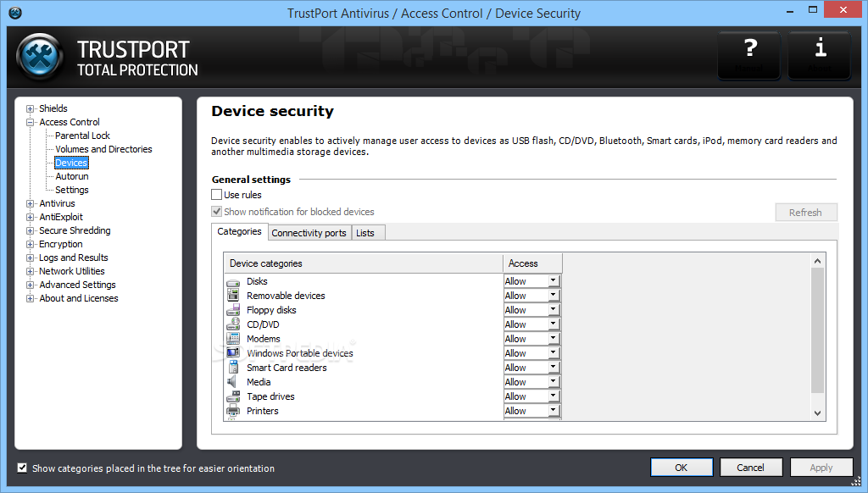868x493 pixels.
Task: Expand the Shields tree node
Action: click(x=30, y=109)
